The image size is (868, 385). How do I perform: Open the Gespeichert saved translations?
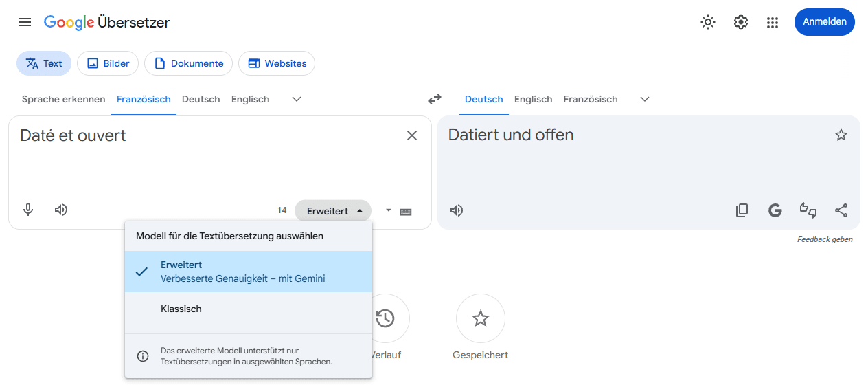481,318
